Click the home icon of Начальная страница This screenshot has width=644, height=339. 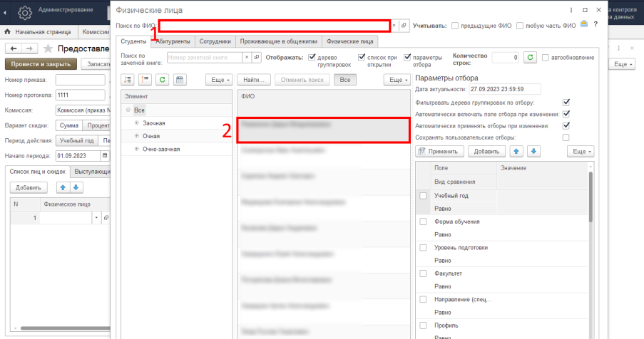click(x=7, y=31)
